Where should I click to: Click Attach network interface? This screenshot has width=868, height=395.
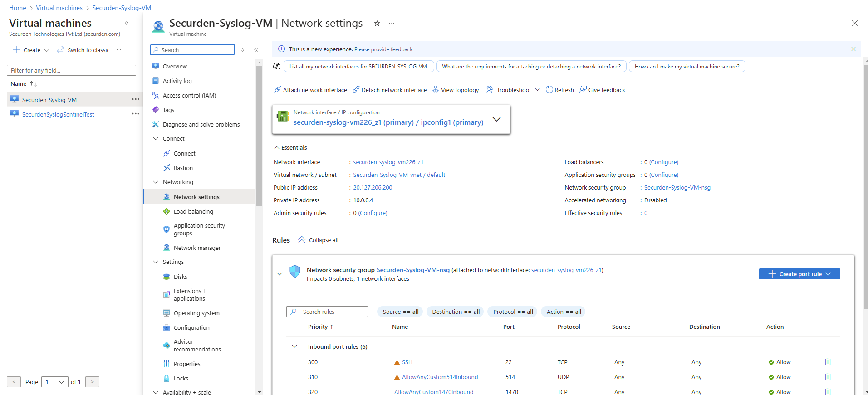(x=310, y=90)
